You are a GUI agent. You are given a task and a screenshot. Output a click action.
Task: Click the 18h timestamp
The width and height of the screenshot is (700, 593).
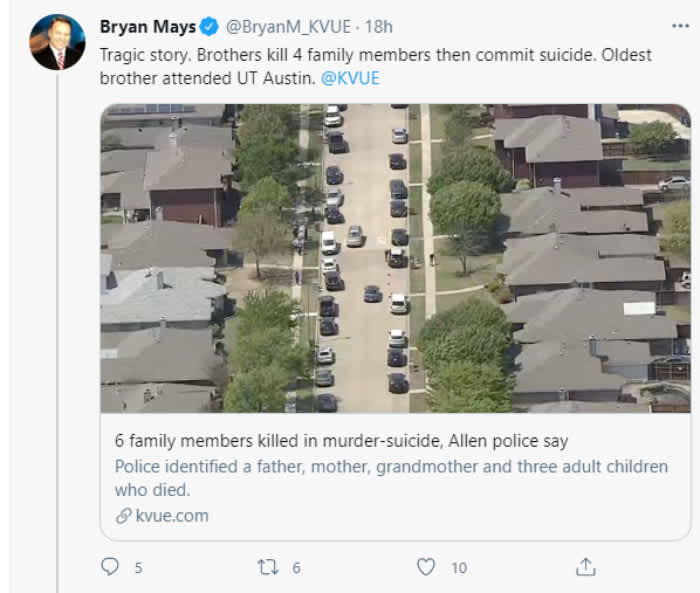point(378,26)
